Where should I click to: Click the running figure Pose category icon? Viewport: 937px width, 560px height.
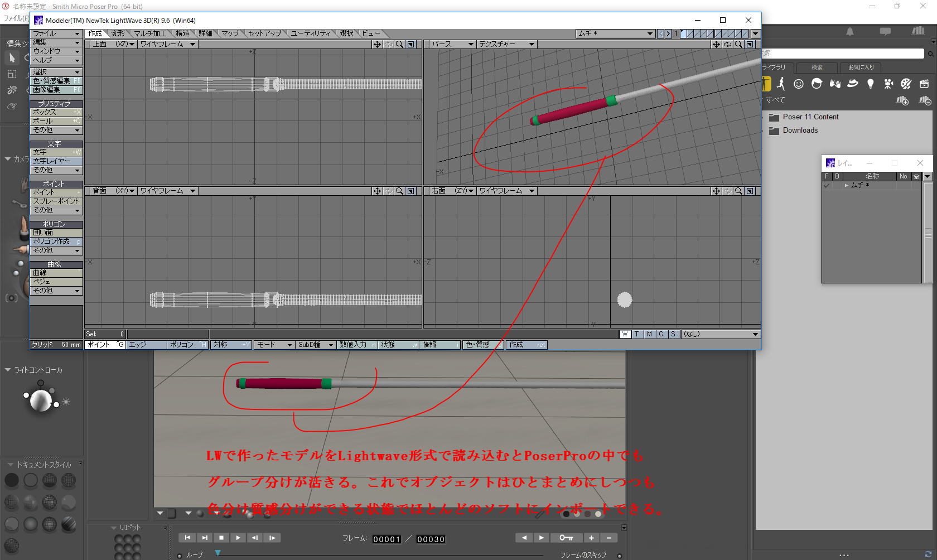tap(781, 84)
